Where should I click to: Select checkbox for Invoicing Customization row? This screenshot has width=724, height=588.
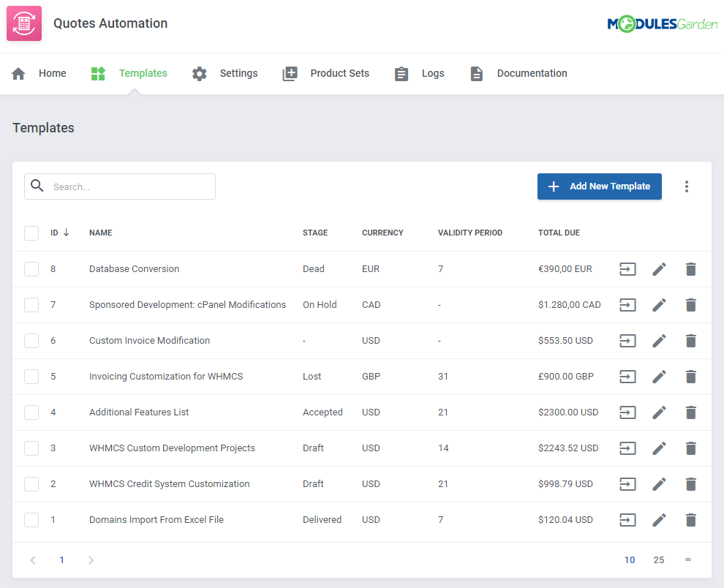click(x=31, y=377)
